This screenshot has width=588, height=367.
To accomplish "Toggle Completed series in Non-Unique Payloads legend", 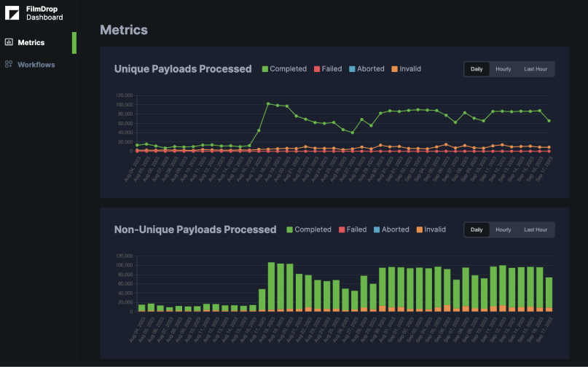I will point(309,229).
